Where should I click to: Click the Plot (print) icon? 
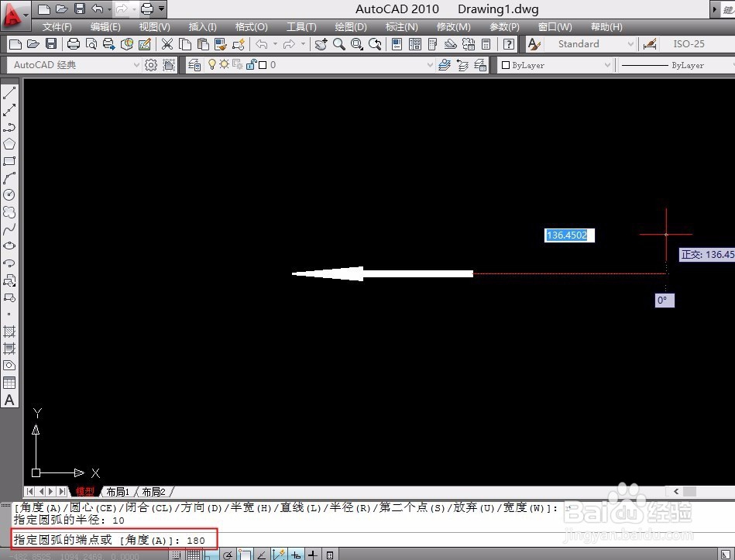[73, 44]
